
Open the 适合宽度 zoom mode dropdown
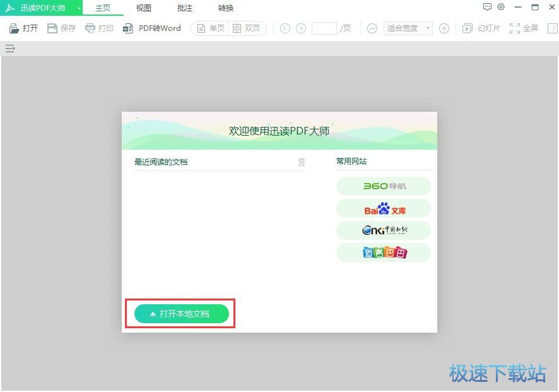click(x=407, y=28)
